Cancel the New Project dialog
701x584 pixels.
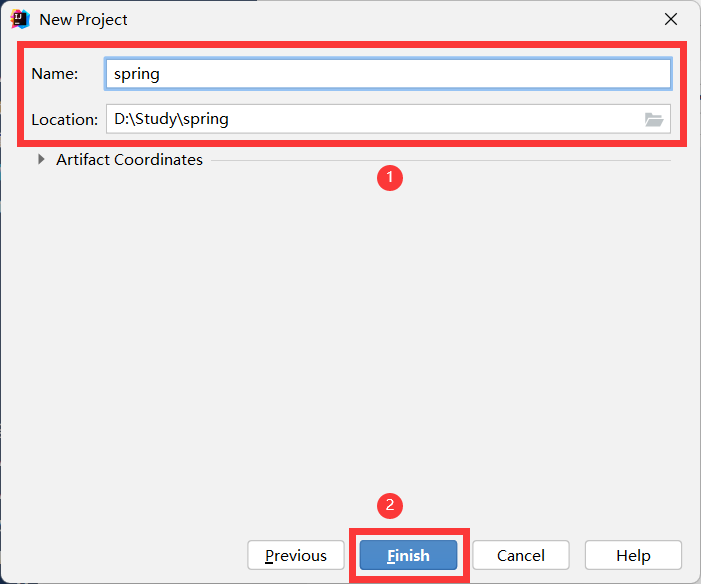521,555
